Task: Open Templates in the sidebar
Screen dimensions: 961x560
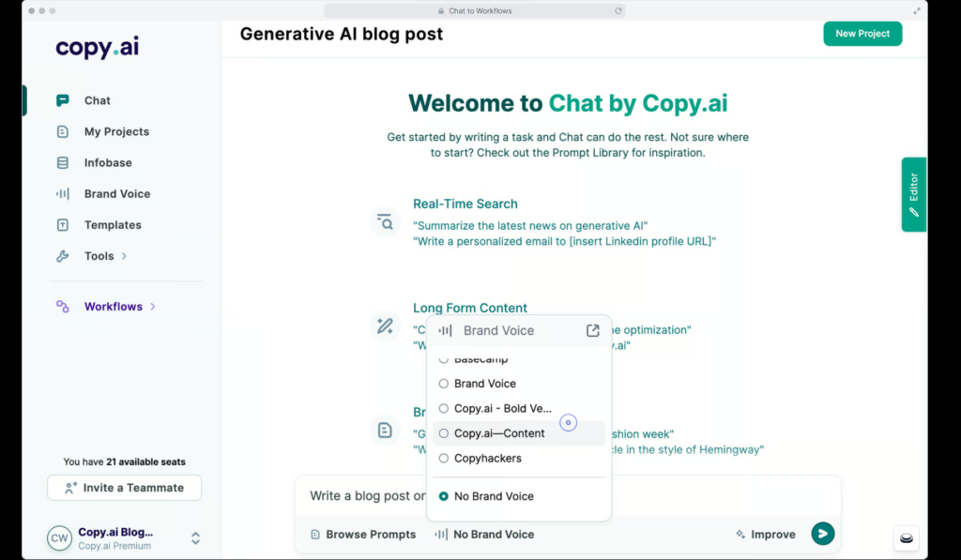Action: tap(113, 225)
